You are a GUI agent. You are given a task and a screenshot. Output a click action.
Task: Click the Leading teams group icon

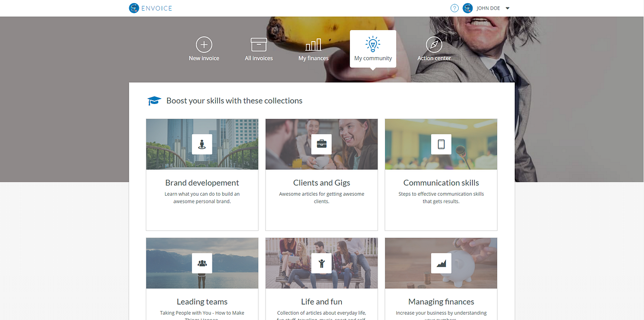tap(202, 263)
